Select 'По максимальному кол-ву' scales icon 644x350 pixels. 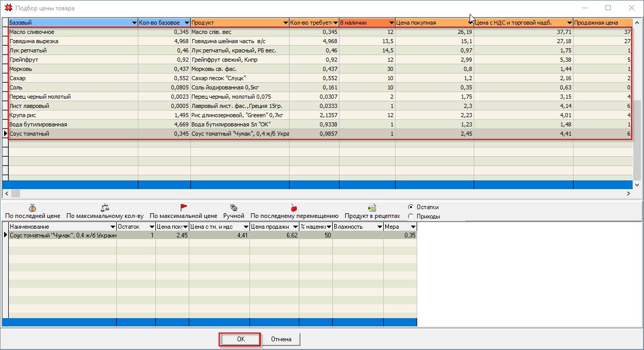pos(105,208)
